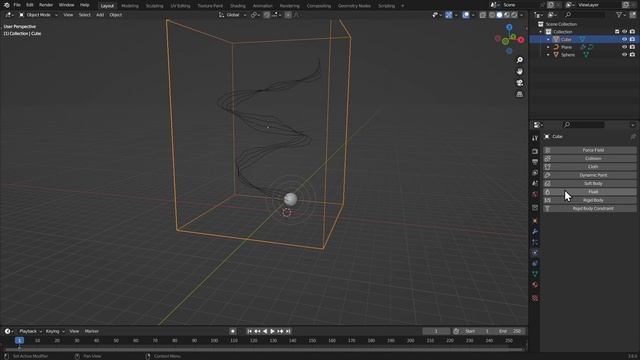
Task: Toggle camera view icon in viewport
Action: click(520, 83)
